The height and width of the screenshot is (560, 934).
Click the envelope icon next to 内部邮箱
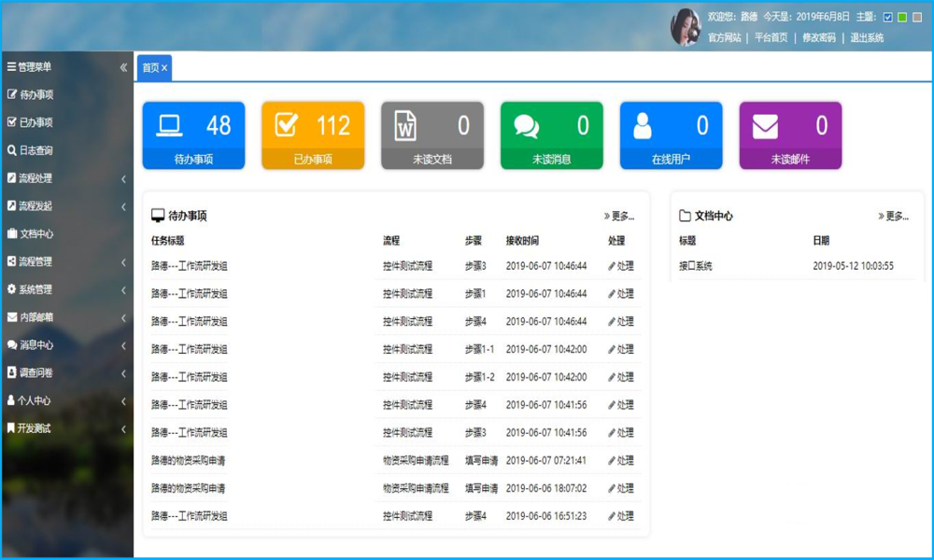(x=12, y=317)
